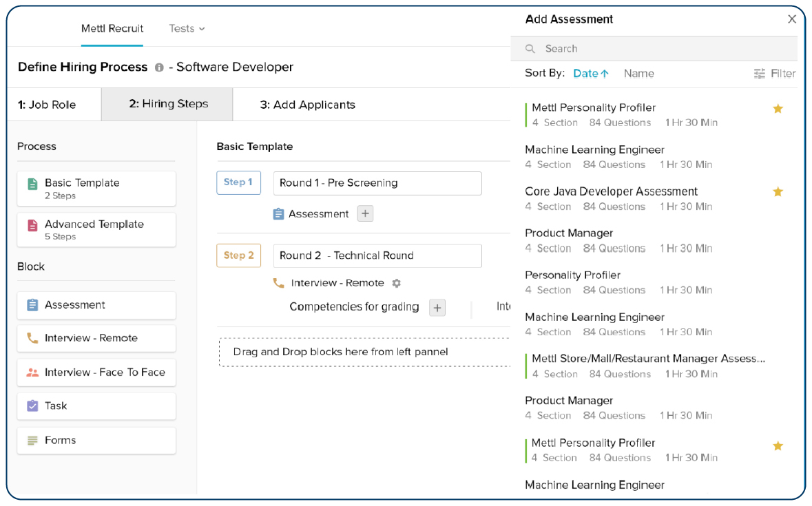Toggle the star on Mettl Personality Profiler
Screen dimensions: 812x506
pyautogui.click(x=778, y=108)
